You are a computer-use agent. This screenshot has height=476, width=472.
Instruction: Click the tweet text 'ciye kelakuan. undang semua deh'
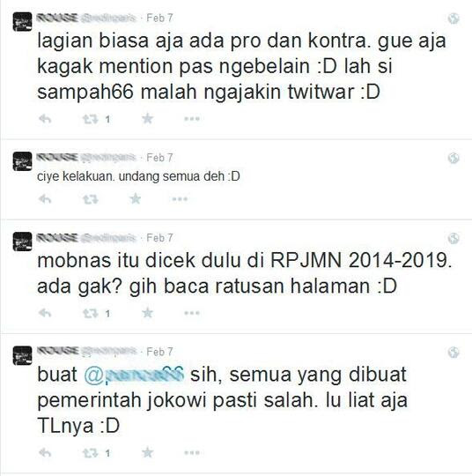(x=138, y=176)
